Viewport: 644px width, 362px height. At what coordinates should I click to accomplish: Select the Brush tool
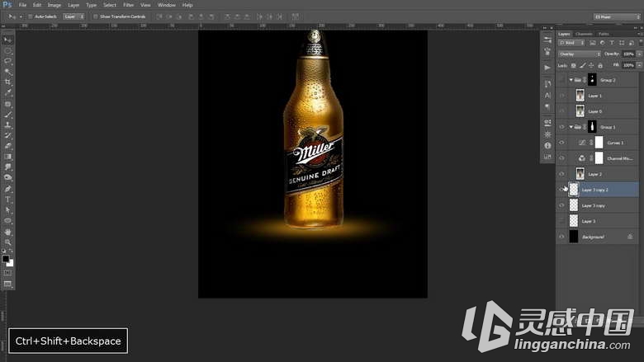pyautogui.click(x=7, y=115)
